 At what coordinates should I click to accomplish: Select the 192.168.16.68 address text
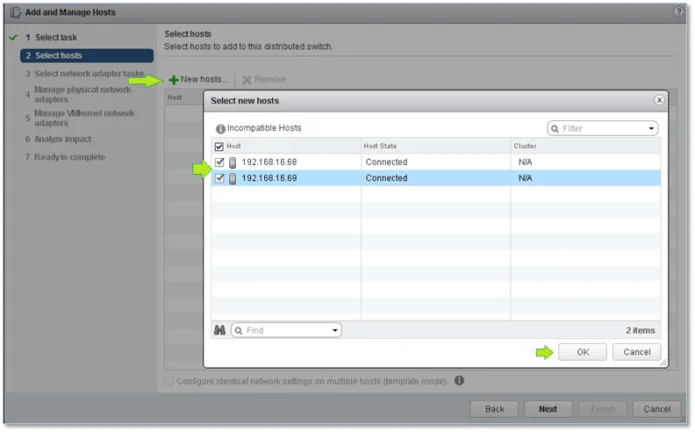[269, 162]
